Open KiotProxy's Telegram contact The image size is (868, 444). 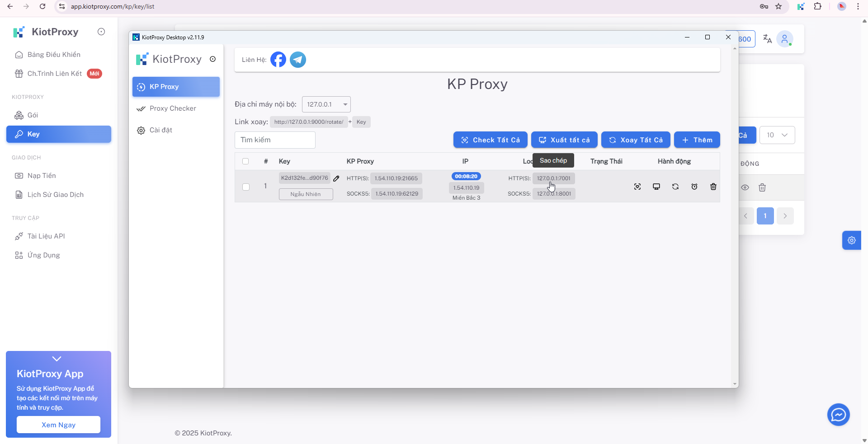click(x=297, y=59)
